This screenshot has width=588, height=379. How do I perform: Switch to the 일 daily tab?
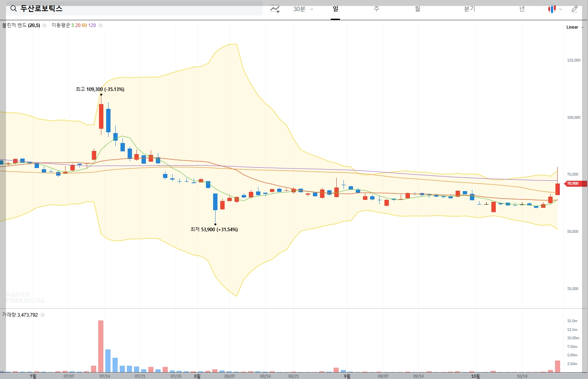(336, 9)
